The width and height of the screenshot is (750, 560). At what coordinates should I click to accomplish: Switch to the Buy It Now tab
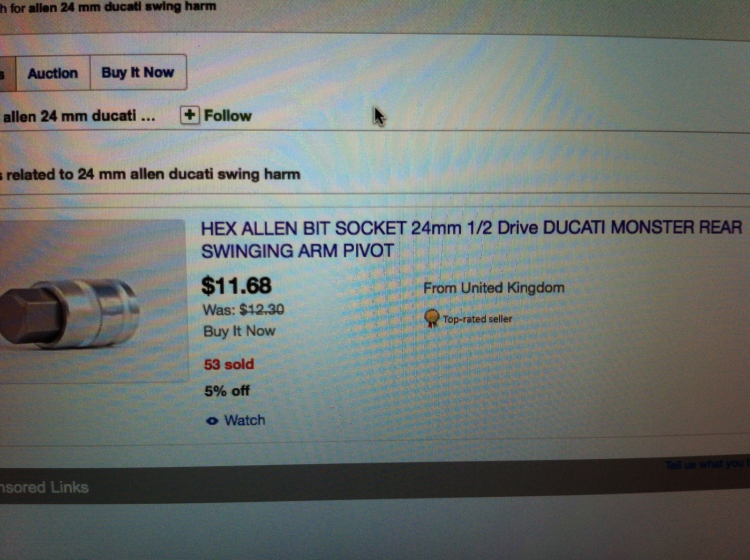[x=138, y=73]
